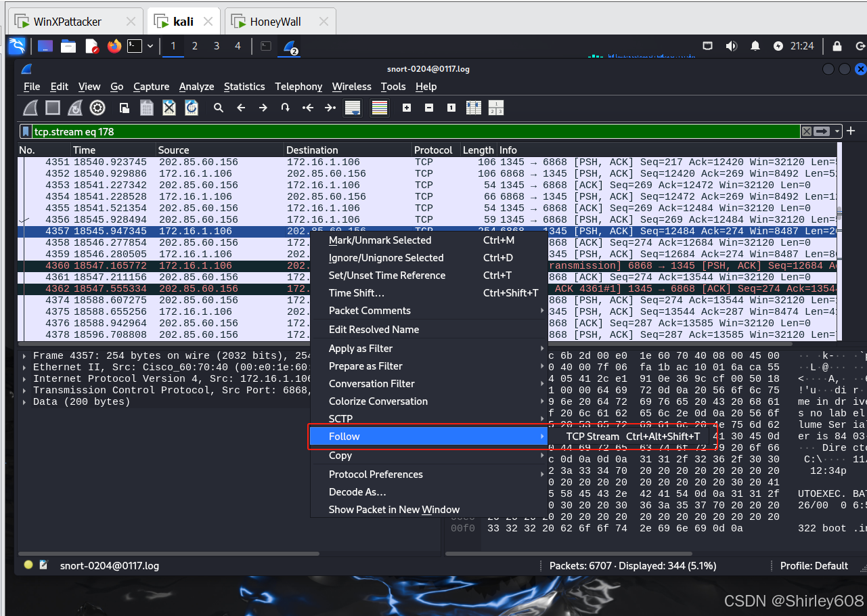Viewport: 867px width, 616px height.
Task: Clear the display filter
Action: (x=807, y=131)
